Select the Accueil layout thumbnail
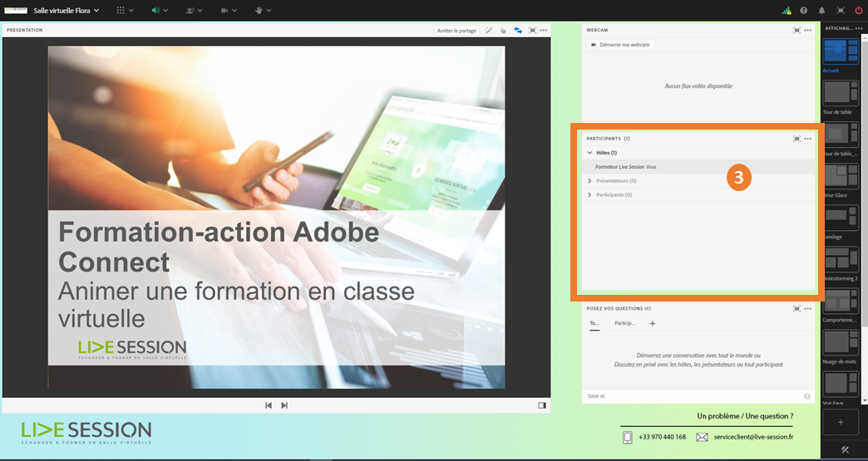The image size is (868, 461). (x=841, y=51)
